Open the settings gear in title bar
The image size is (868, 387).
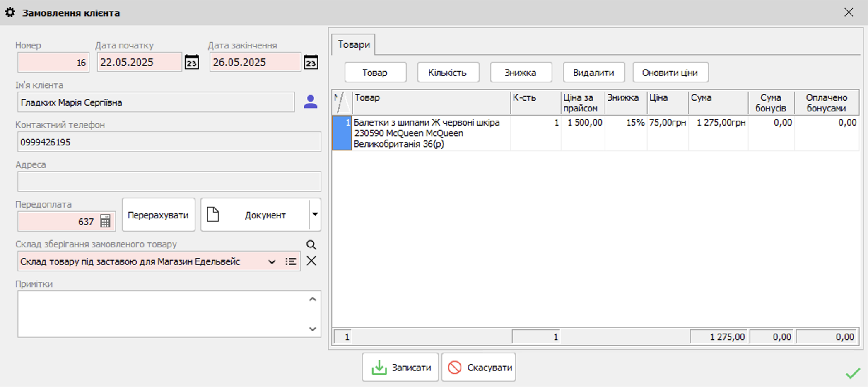pos(10,12)
